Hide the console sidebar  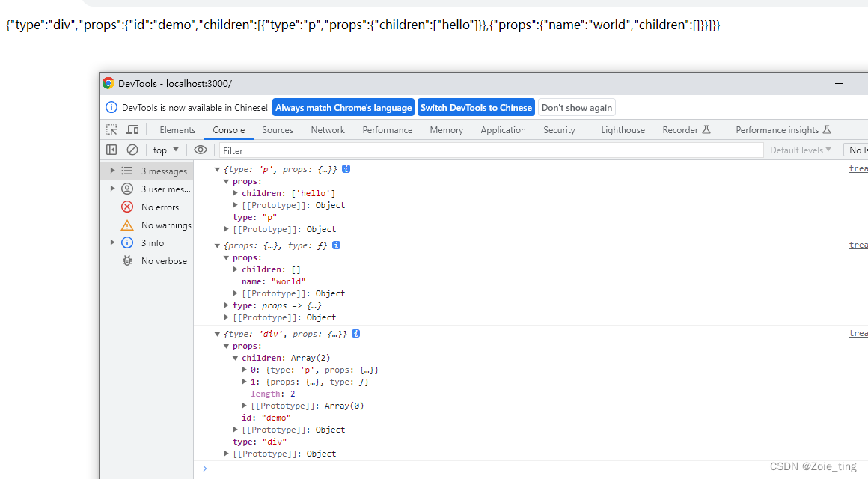pos(111,150)
